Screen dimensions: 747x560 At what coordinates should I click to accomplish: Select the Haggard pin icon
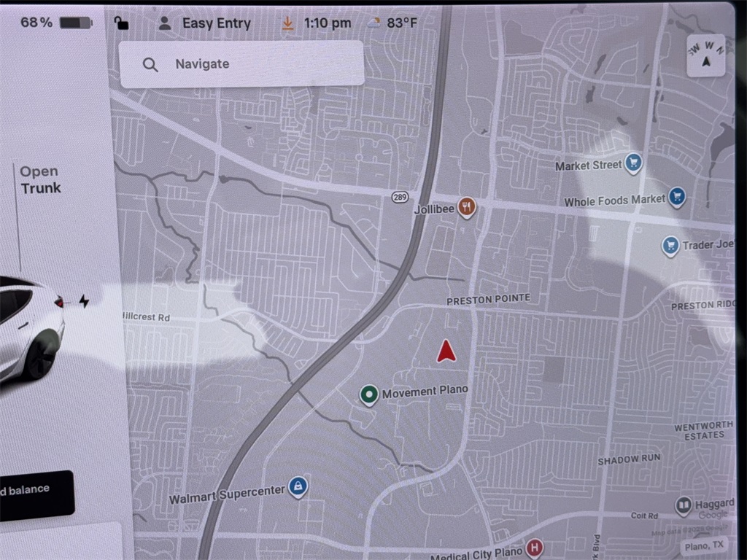click(684, 506)
